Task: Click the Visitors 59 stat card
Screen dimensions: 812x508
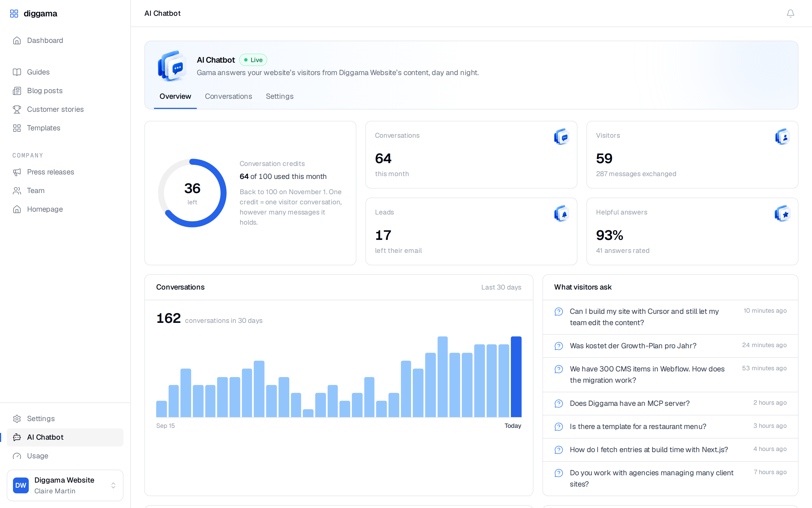Action: coord(692,155)
